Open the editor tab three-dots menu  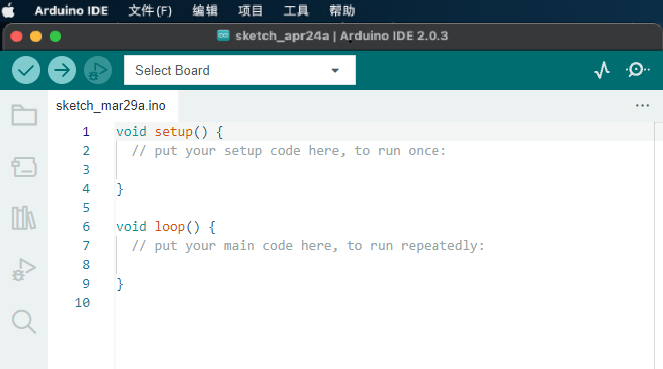click(642, 105)
